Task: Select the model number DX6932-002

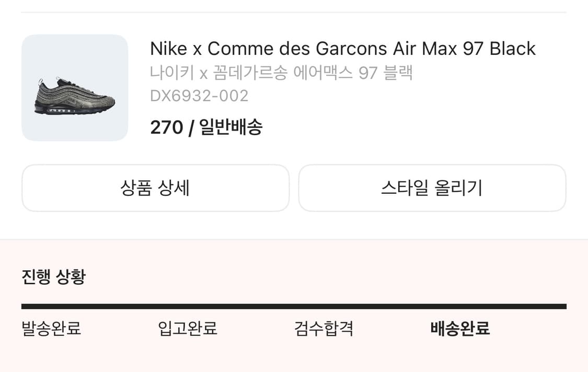Action: pyautogui.click(x=199, y=96)
